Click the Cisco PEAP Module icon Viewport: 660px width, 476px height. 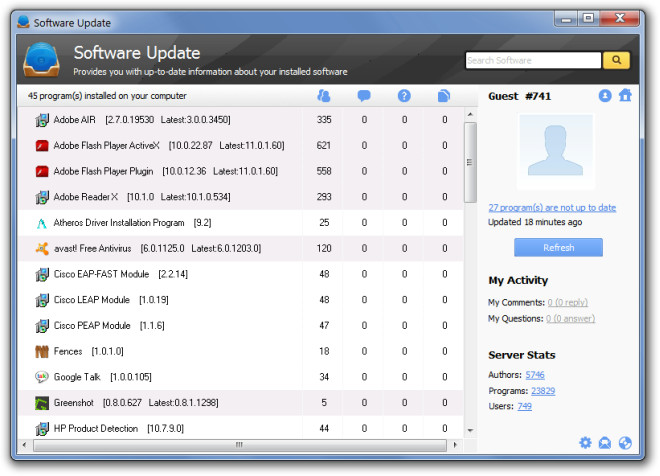(42, 326)
